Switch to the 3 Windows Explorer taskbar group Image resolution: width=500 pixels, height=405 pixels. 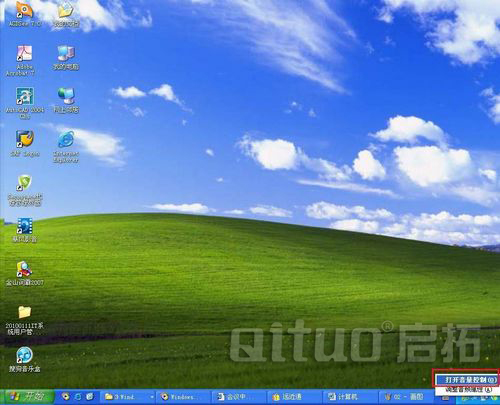click(x=128, y=397)
